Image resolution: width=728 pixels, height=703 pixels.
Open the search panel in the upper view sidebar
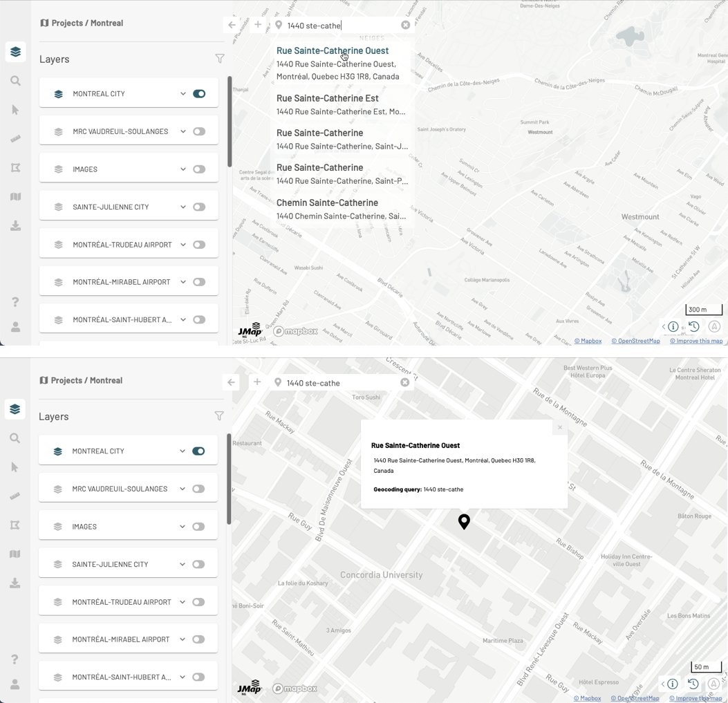point(15,81)
